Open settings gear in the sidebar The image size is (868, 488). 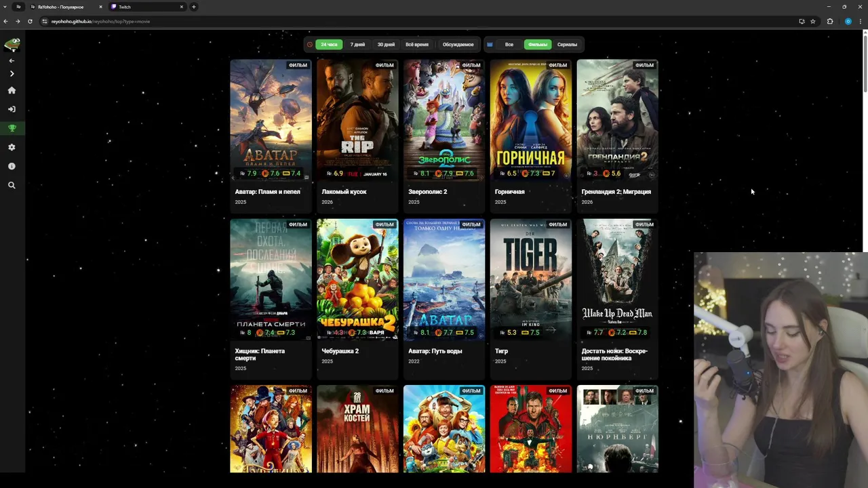tap(12, 147)
